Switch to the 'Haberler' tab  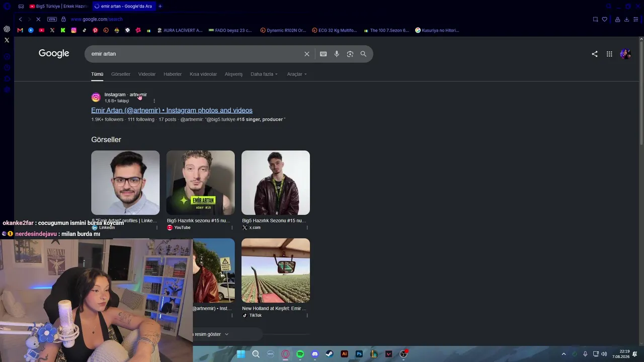tap(173, 74)
